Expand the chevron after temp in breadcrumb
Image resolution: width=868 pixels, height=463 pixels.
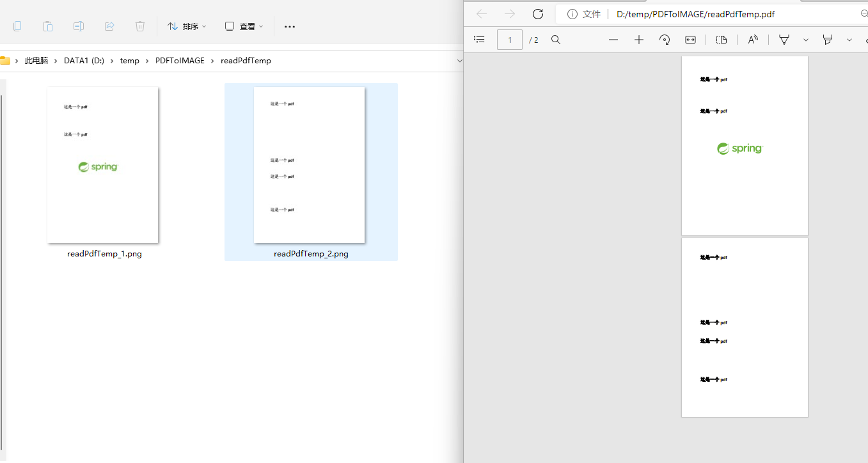click(x=147, y=61)
